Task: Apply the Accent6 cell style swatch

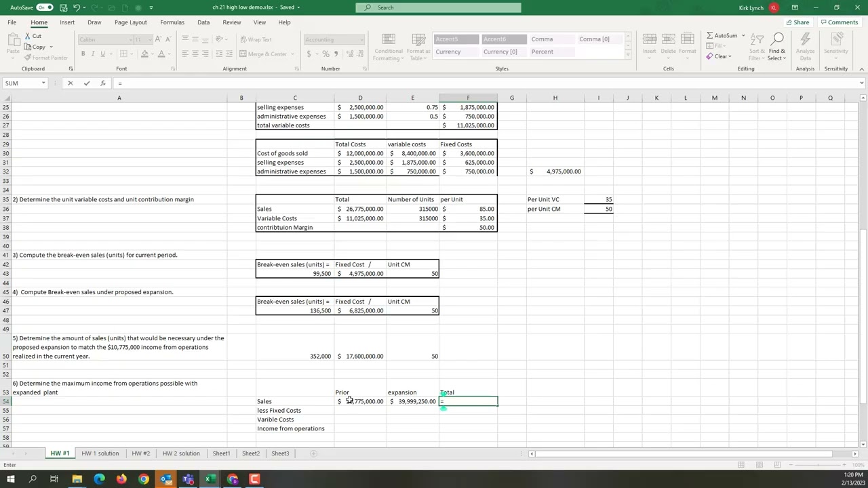Action: point(504,39)
